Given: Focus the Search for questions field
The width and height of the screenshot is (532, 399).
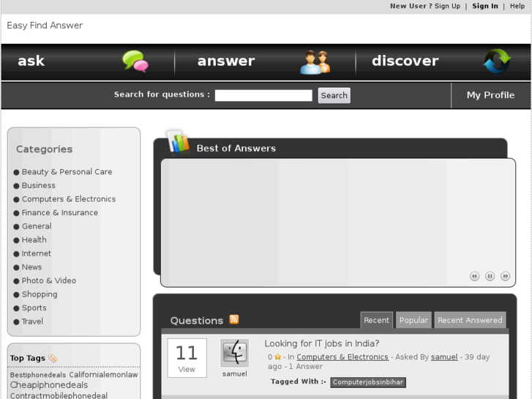Looking at the screenshot, I should pyautogui.click(x=263, y=95).
